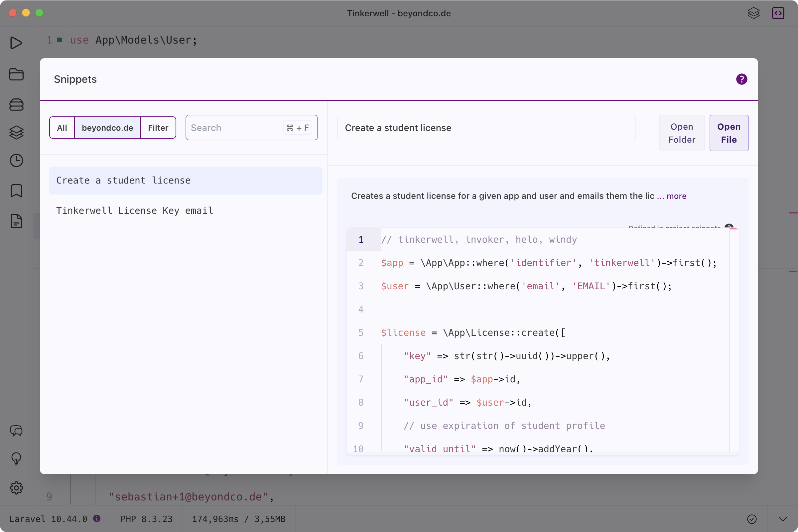Screen dimensions: 798x532
Task: Select 'Tinkerwell License Key email' snippet
Action: click(x=186, y=210)
